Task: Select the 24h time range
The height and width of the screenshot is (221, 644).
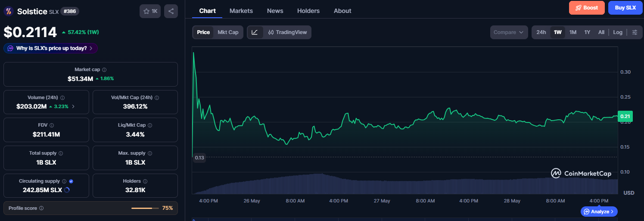Action: coord(541,32)
